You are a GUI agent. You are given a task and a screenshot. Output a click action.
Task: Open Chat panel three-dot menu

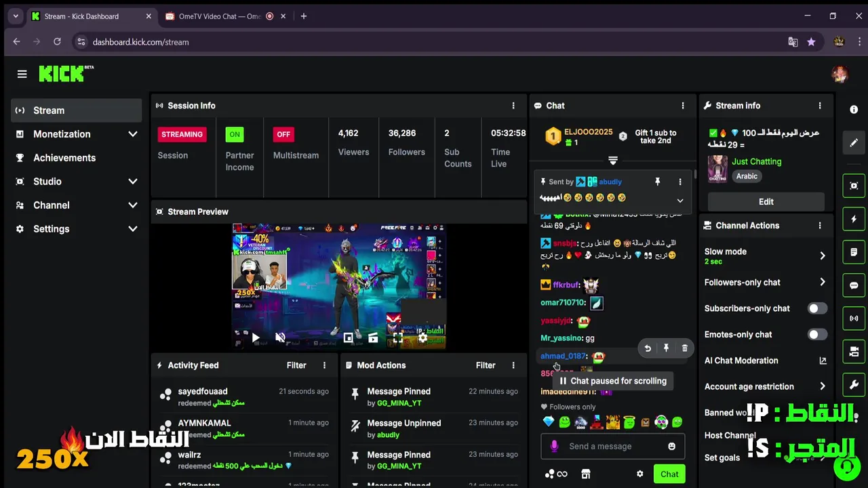[x=683, y=106]
